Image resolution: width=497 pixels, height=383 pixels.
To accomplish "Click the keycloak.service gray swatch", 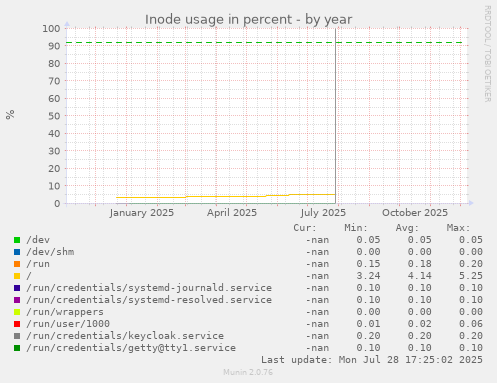I will (17, 336).
